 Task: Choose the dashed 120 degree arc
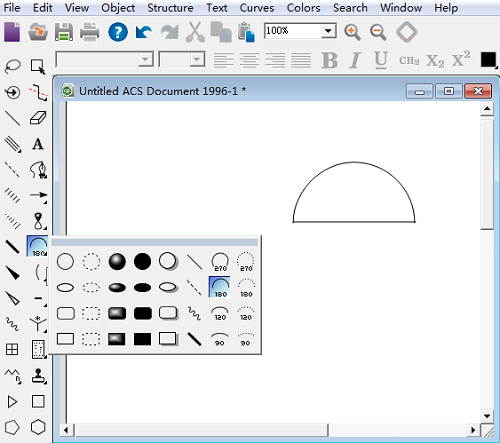[x=246, y=314]
